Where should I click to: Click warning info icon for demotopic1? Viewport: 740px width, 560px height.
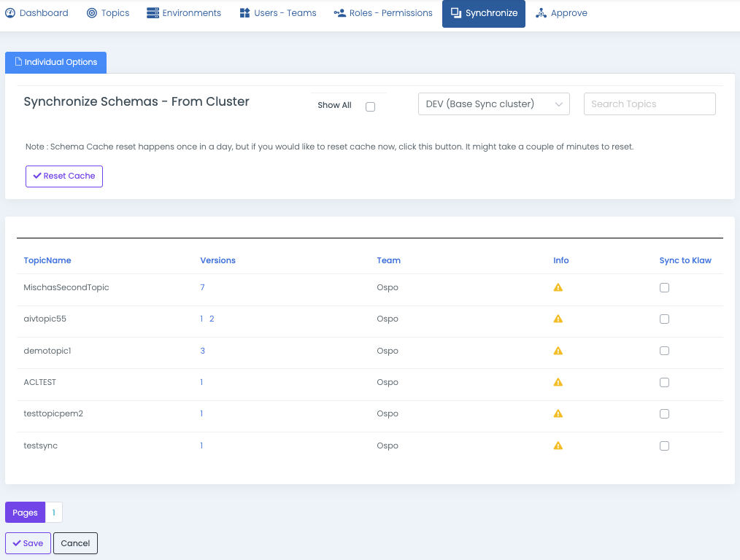(558, 351)
